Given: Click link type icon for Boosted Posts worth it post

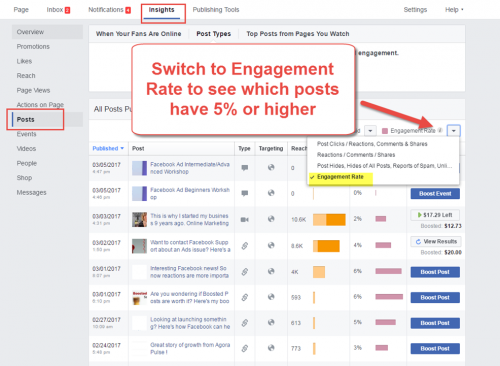Looking at the screenshot, I should point(245,297).
